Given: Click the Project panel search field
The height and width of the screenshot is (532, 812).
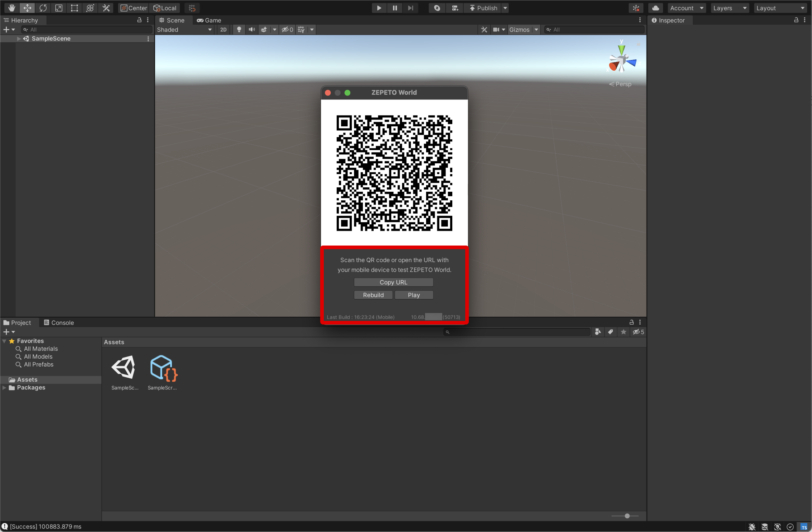Looking at the screenshot, I should pyautogui.click(x=517, y=332).
